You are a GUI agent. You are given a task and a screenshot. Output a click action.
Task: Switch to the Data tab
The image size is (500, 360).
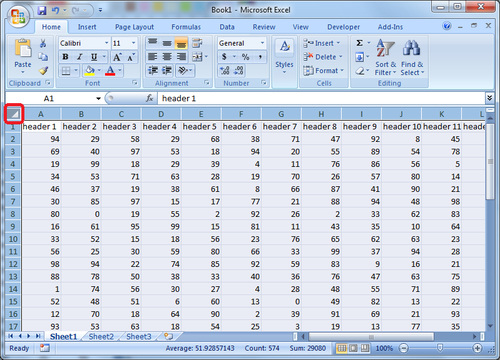(x=227, y=27)
